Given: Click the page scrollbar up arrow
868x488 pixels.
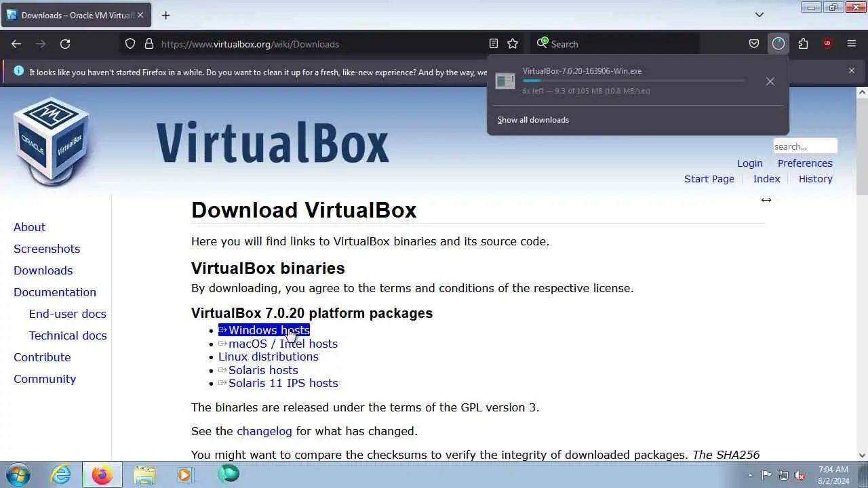Looking at the screenshot, I should pyautogui.click(x=863, y=92).
